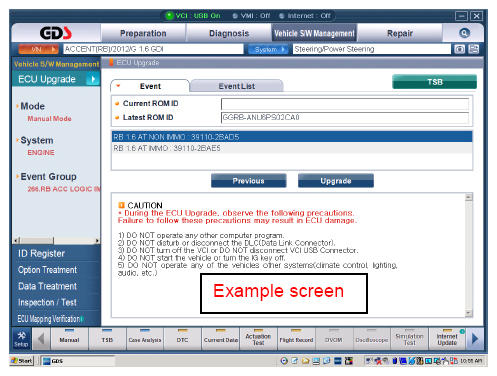Click the camera screenshot icon

coord(460,49)
